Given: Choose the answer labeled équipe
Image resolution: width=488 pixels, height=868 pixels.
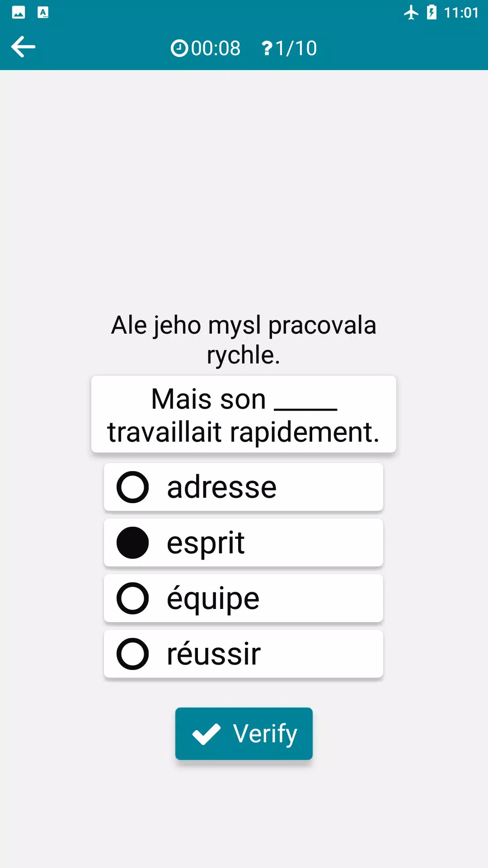Looking at the screenshot, I should point(213,599).
